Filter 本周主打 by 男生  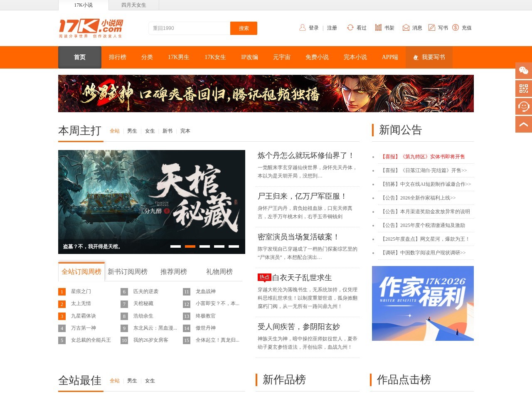tap(132, 131)
